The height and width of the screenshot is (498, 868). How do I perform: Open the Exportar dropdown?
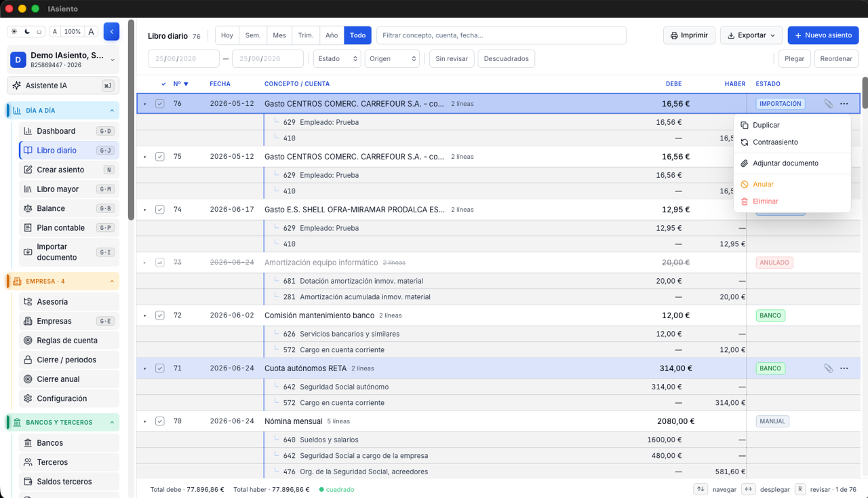point(751,35)
